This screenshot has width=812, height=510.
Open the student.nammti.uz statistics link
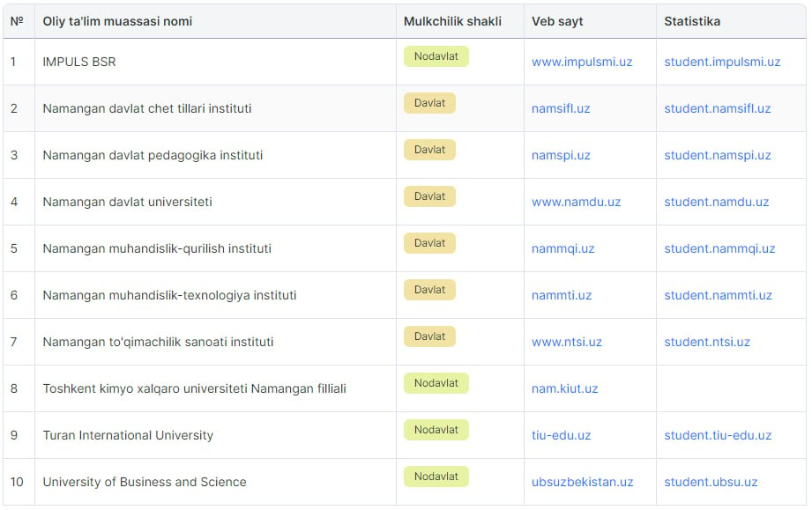pos(718,295)
